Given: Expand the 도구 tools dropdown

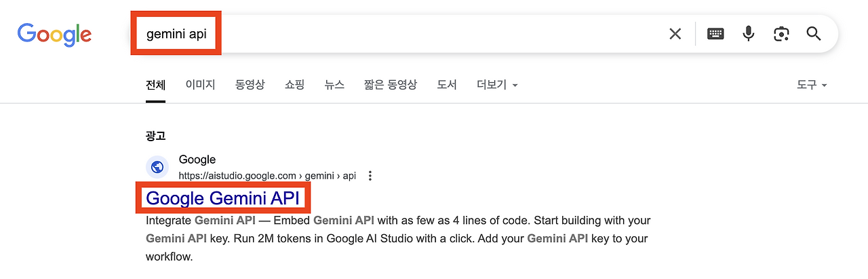Looking at the screenshot, I should 812,85.
